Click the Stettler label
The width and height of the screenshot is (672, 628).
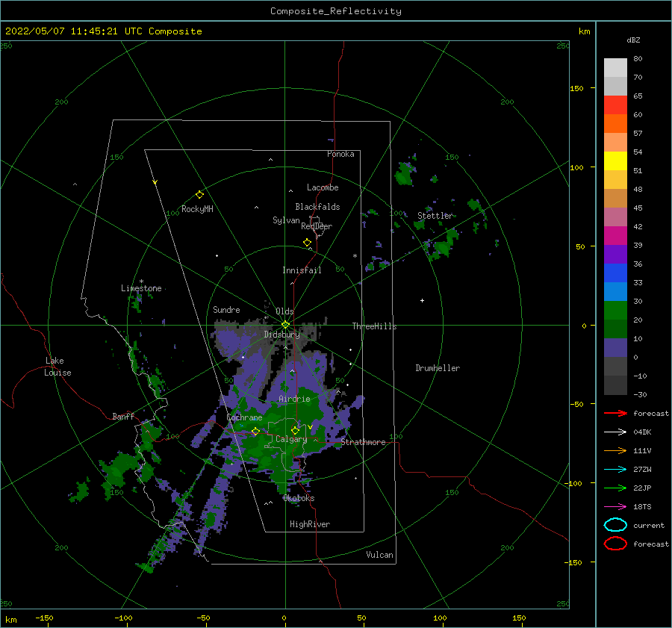[435, 216]
